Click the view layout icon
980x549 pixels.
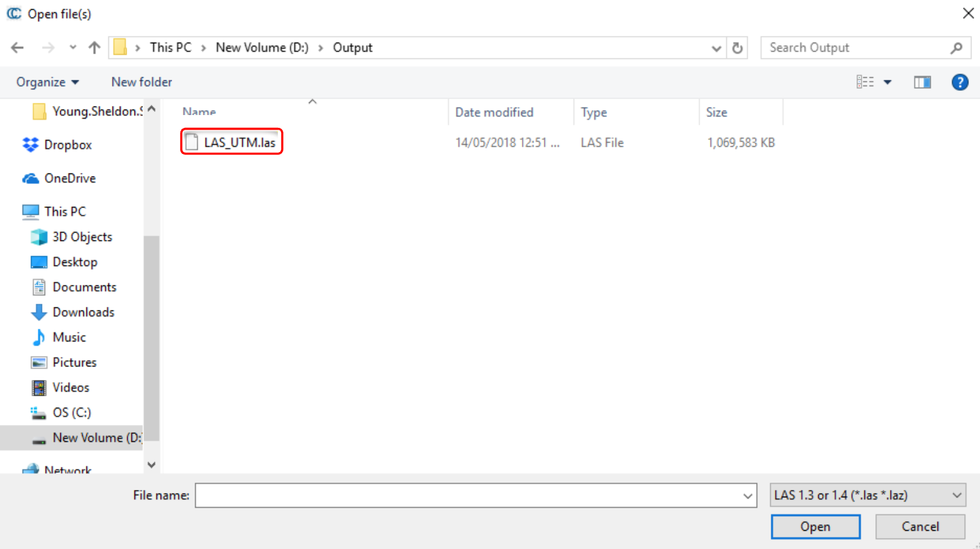[864, 82]
